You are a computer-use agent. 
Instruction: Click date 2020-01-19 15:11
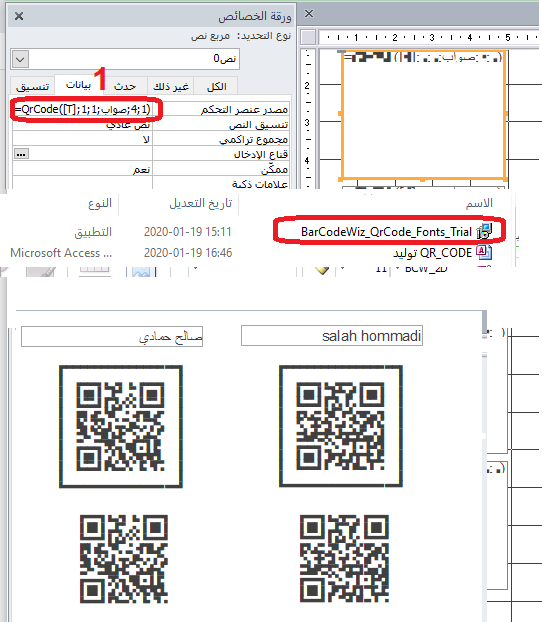(x=187, y=232)
